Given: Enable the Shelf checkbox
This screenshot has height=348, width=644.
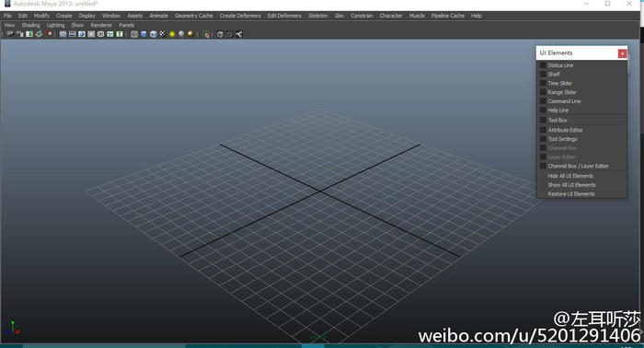Looking at the screenshot, I should (543, 74).
